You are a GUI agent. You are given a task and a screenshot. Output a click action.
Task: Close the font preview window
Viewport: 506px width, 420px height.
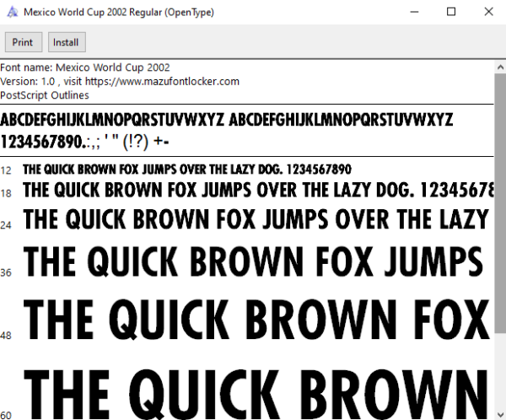tap(488, 12)
